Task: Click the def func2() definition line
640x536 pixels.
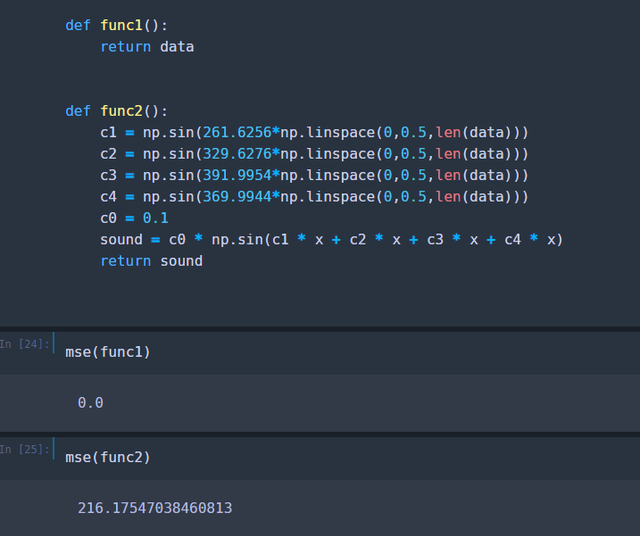Action: click(x=116, y=111)
